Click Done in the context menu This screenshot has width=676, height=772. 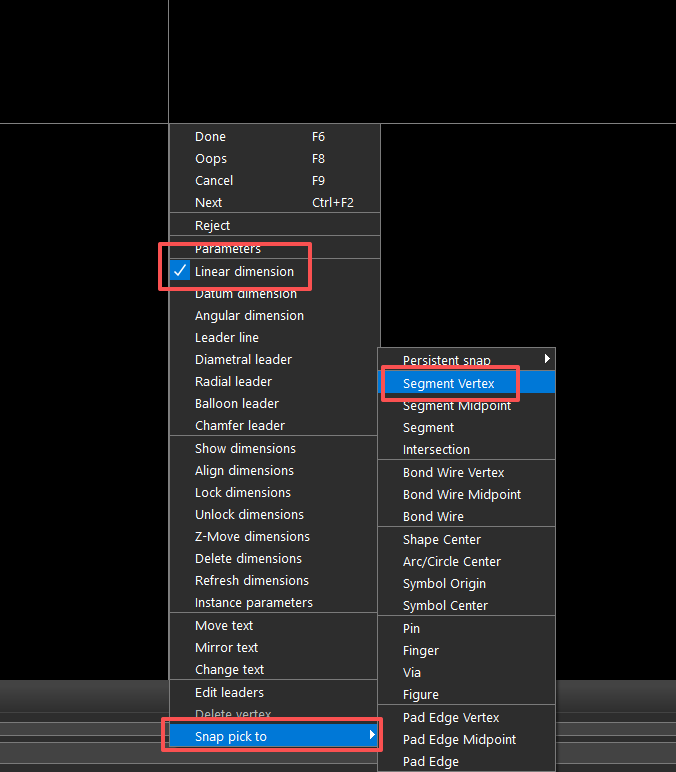[210, 136]
